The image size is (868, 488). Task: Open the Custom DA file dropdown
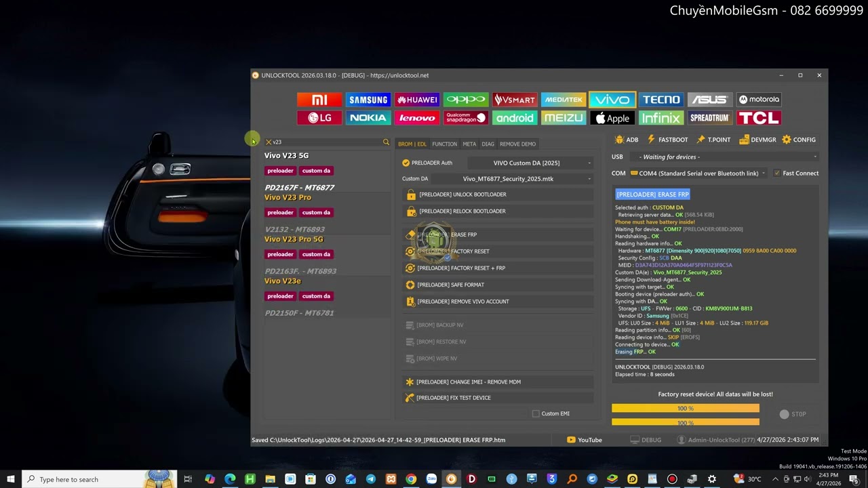512,179
